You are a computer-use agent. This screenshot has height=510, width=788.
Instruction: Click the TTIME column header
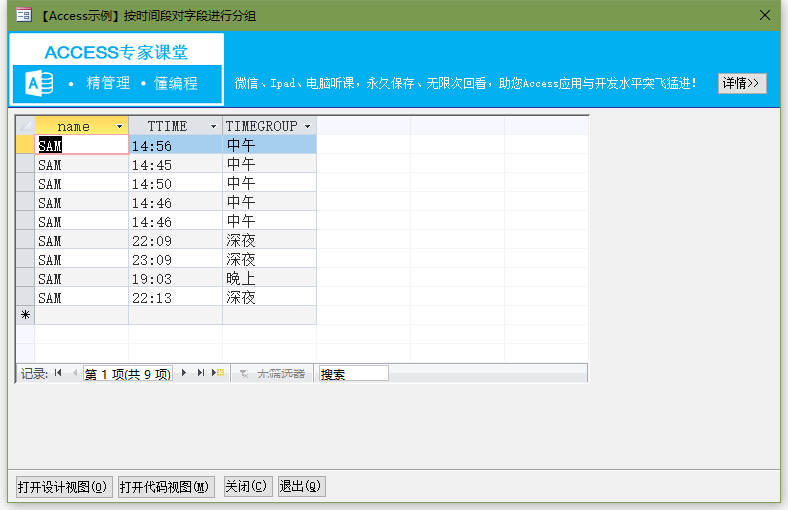click(x=176, y=126)
